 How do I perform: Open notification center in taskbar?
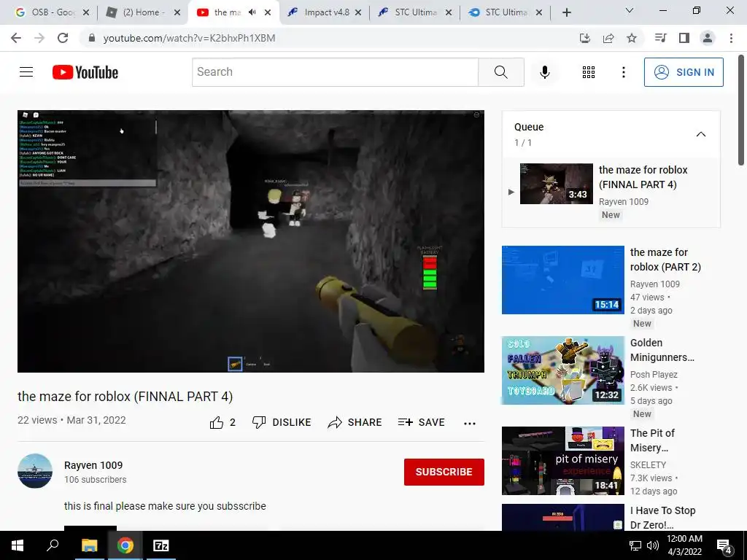click(724, 545)
